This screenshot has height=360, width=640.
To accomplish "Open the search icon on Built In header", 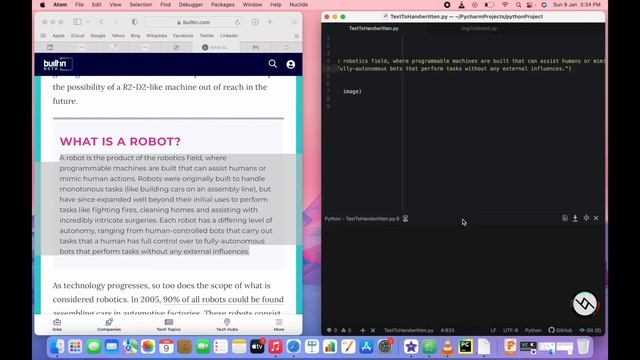I will click(273, 64).
